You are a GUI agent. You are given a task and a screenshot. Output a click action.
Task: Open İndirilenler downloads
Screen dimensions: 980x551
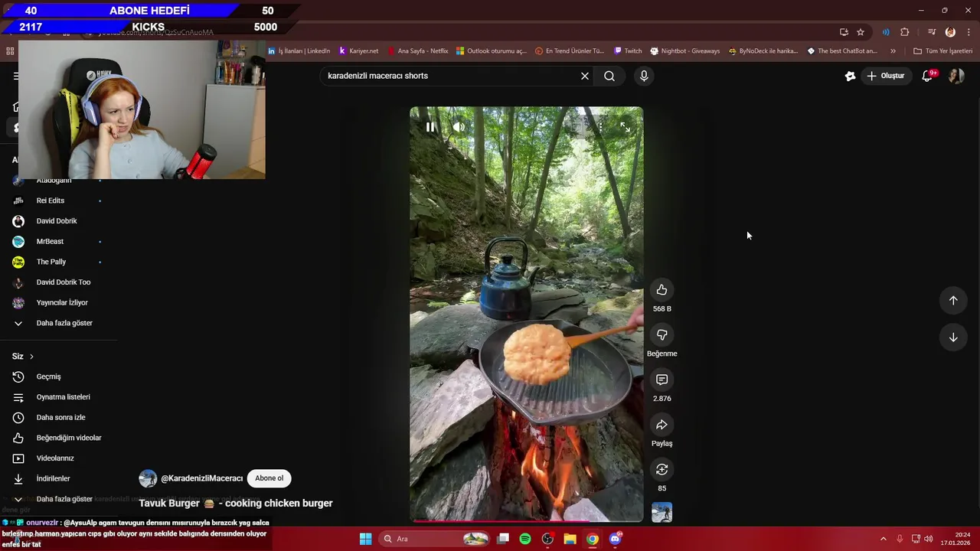(53, 479)
